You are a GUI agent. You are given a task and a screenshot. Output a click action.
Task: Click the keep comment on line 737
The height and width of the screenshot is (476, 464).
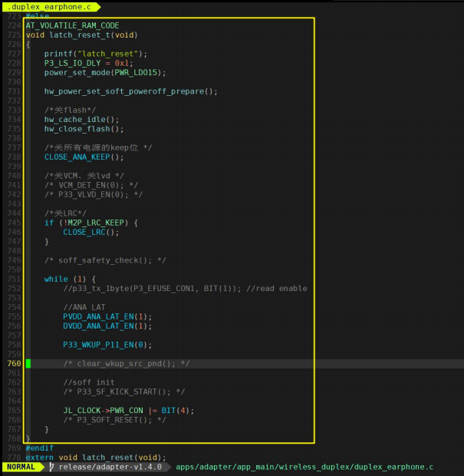(x=98, y=147)
